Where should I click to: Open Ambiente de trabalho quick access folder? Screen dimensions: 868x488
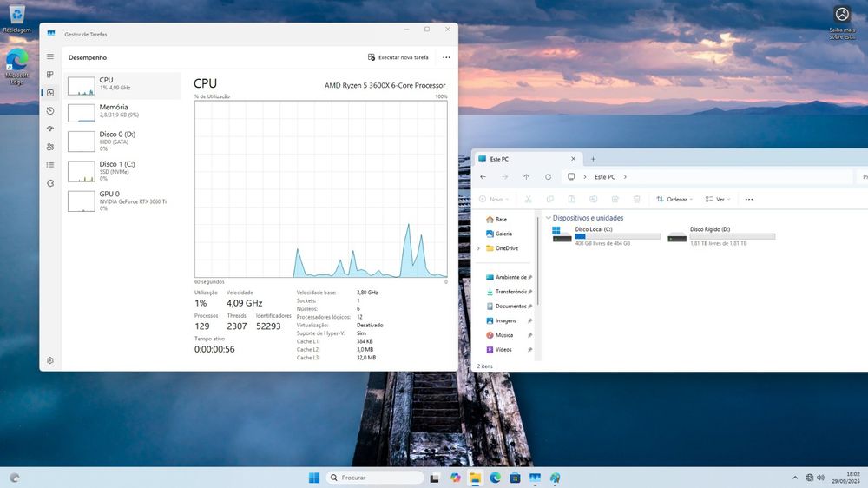508,277
